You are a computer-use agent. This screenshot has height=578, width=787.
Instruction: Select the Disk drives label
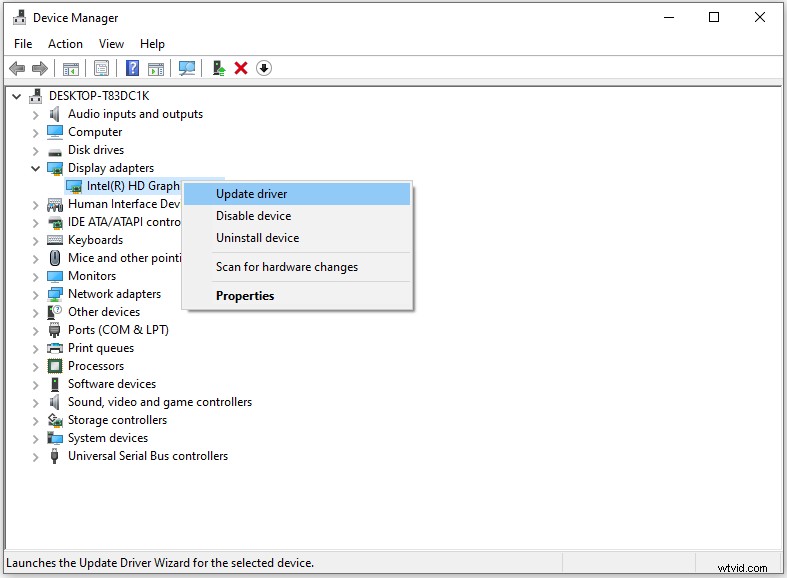96,150
